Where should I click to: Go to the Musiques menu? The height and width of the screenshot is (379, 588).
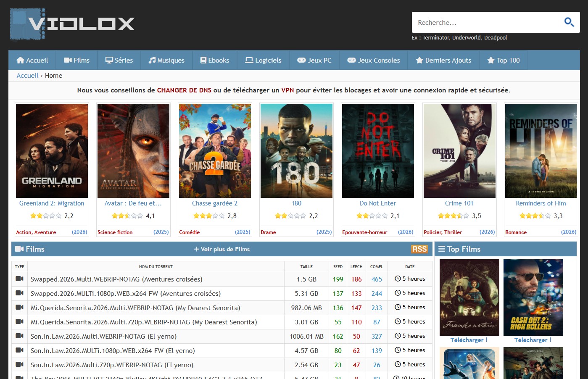(x=166, y=60)
